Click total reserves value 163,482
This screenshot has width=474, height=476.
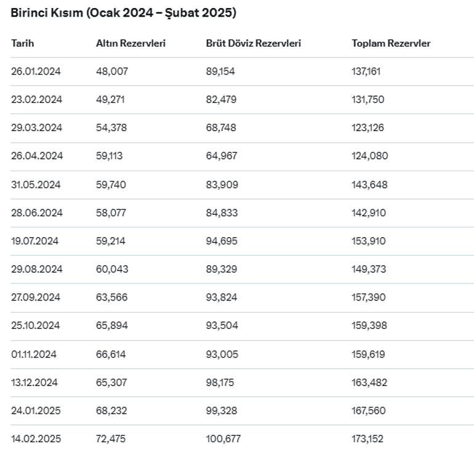coord(369,382)
